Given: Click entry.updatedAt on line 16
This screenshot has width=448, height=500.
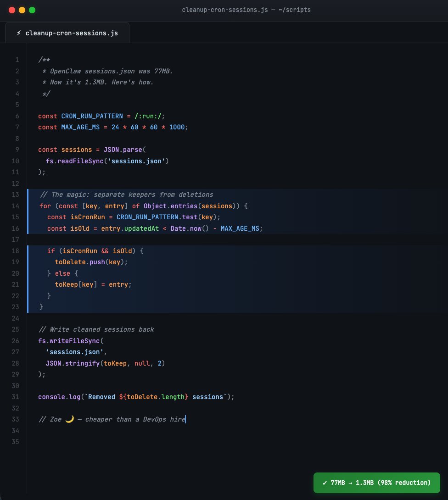Looking at the screenshot, I should tap(130, 228).
